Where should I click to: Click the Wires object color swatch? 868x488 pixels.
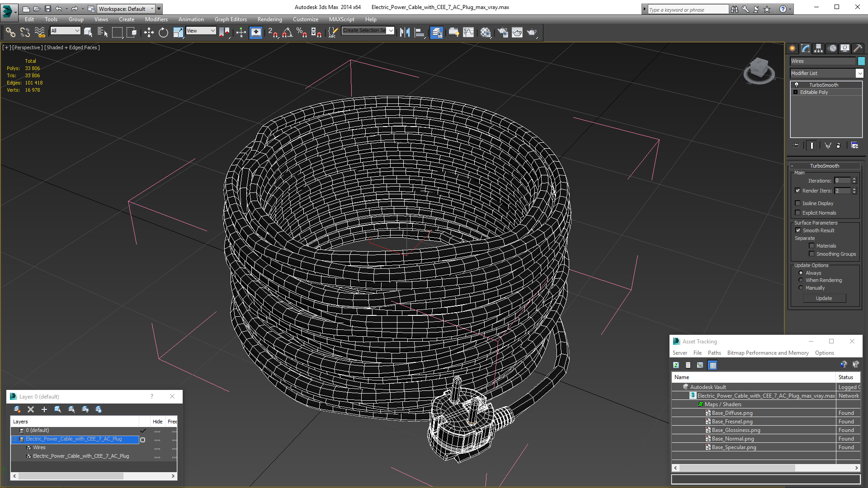(861, 61)
